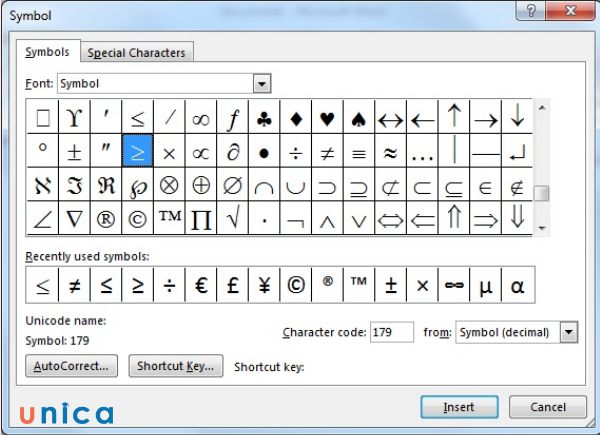This screenshot has height=435, width=600.
Task: Pick the infinity symbol in the grid
Action: [201, 117]
